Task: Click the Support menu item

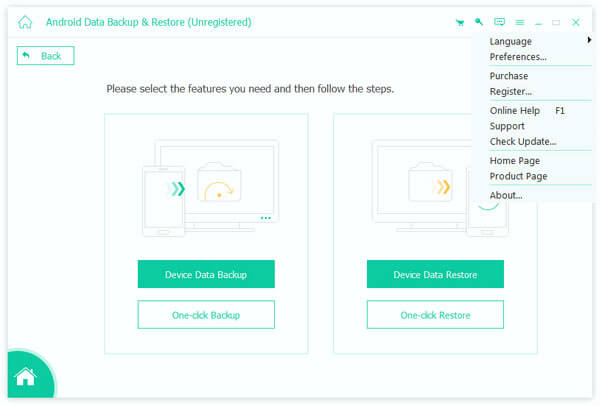Action: tap(507, 126)
